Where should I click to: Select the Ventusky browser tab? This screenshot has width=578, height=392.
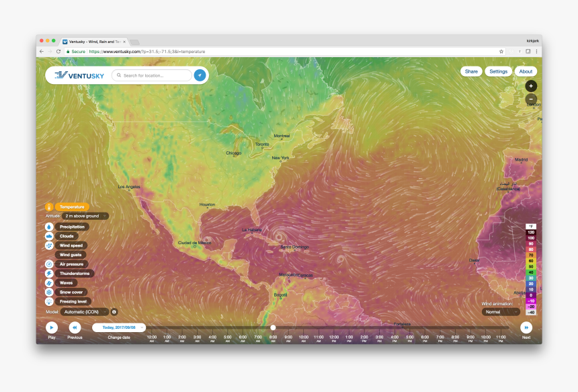95,42
